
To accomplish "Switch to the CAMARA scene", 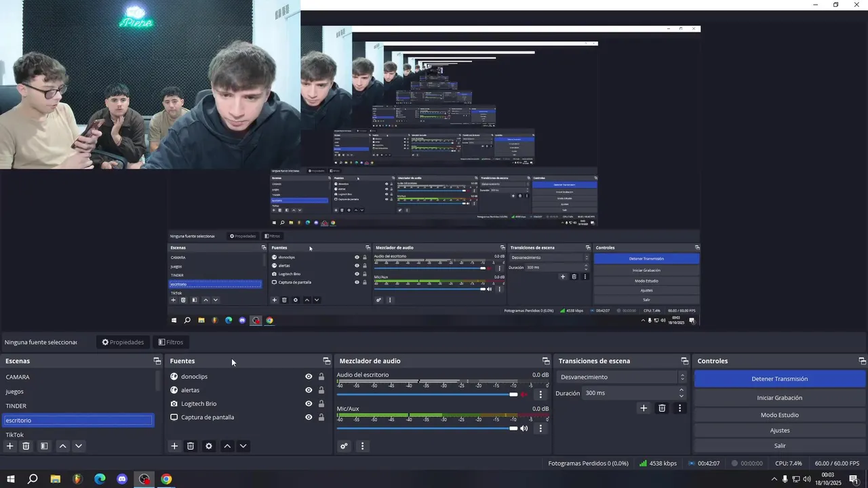I will click(x=78, y=377).
